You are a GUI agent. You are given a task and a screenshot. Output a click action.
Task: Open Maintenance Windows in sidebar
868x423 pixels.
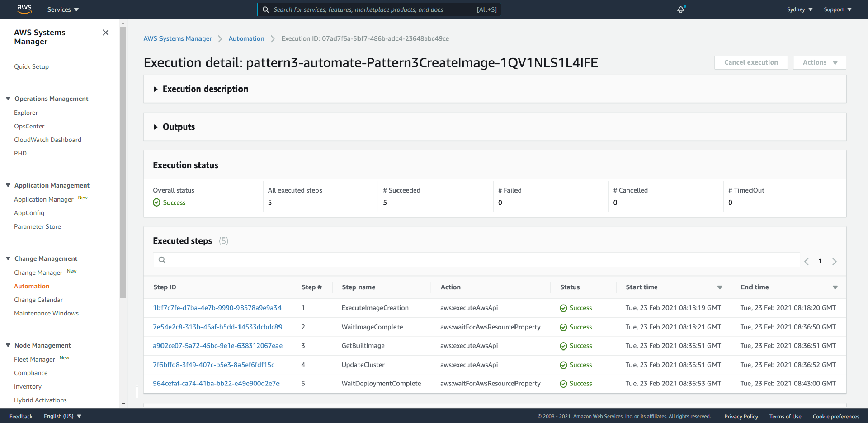(46, 313)
